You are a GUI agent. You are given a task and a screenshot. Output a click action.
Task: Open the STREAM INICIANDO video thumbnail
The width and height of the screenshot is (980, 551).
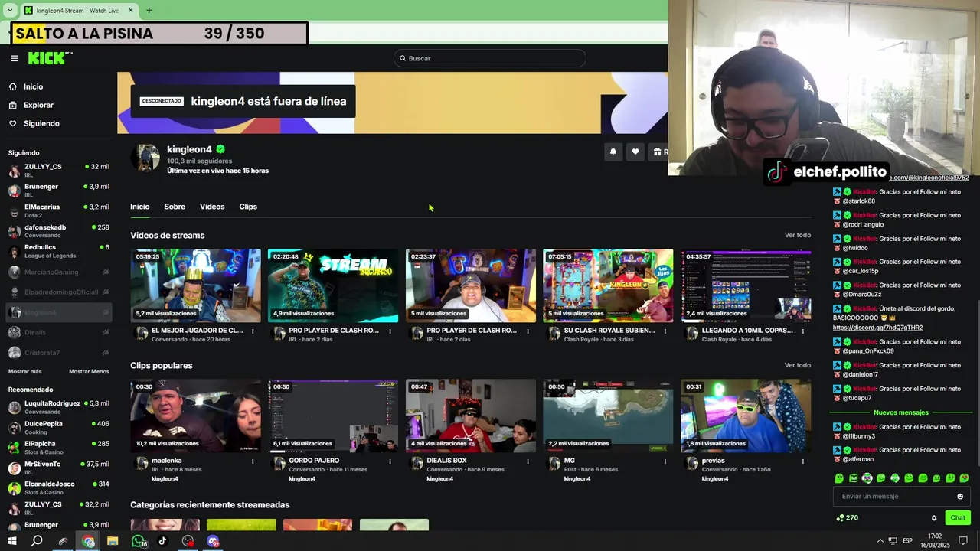tap(333, 285)
